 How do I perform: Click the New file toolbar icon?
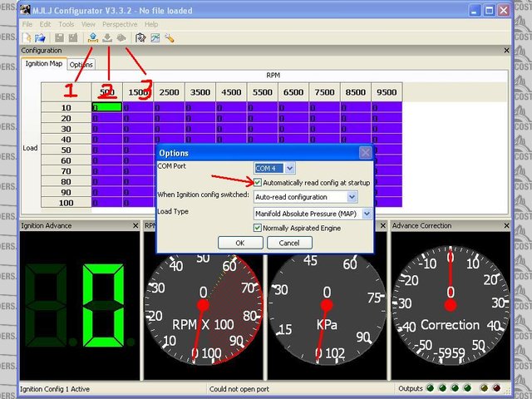pos(27,37)
